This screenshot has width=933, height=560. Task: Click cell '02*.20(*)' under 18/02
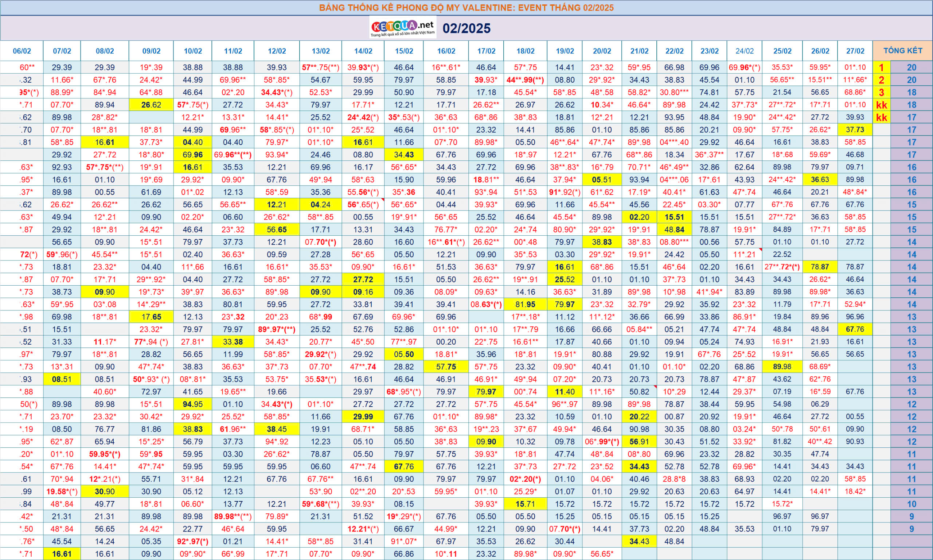pos(526,479)
